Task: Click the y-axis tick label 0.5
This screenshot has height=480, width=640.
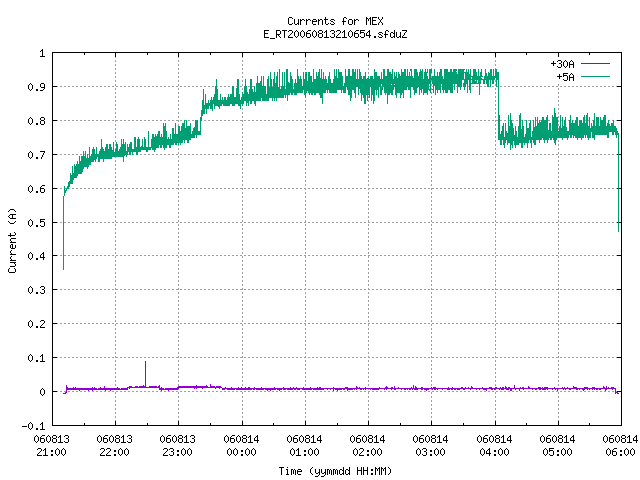Action: click(36, 222)
